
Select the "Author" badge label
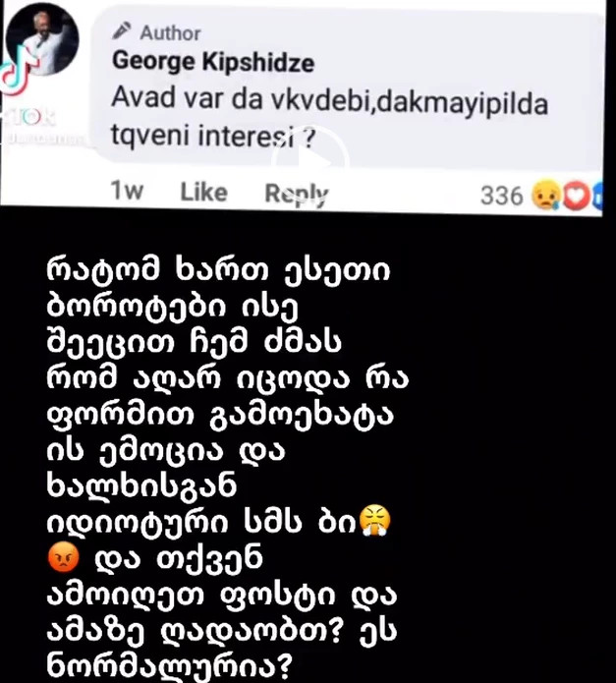pos(170,33)
